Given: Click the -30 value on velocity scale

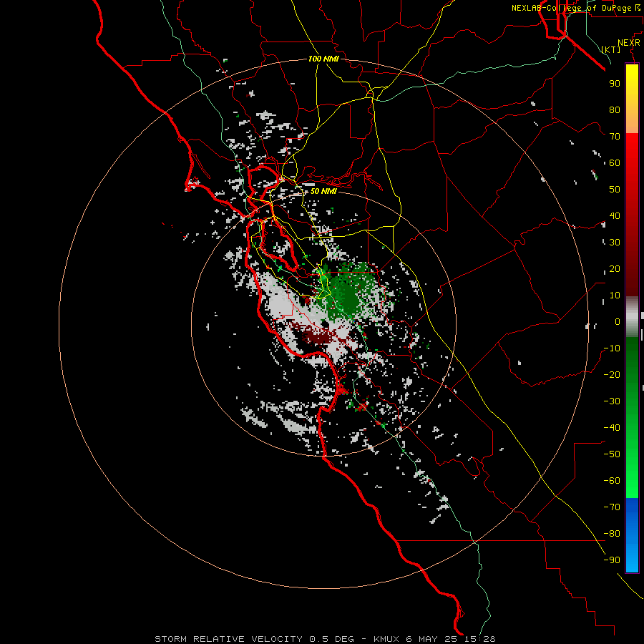Looking at the screenshot, I should (x=612, y=401).
